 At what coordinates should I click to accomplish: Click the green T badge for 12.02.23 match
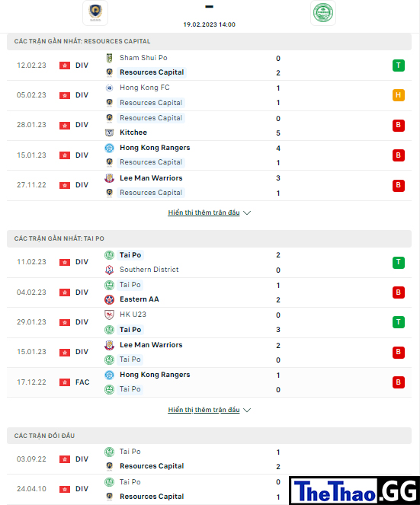pos(399,66)
